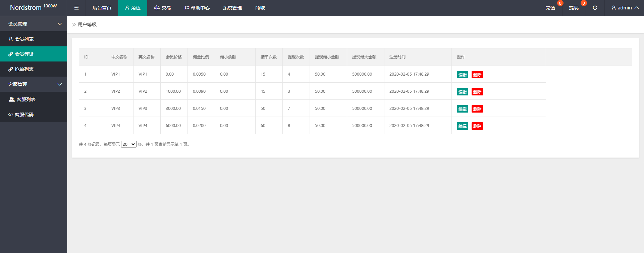The image size is (644, 253).
Task: Click the 会员价格 column header
Action: coord(174,57)
